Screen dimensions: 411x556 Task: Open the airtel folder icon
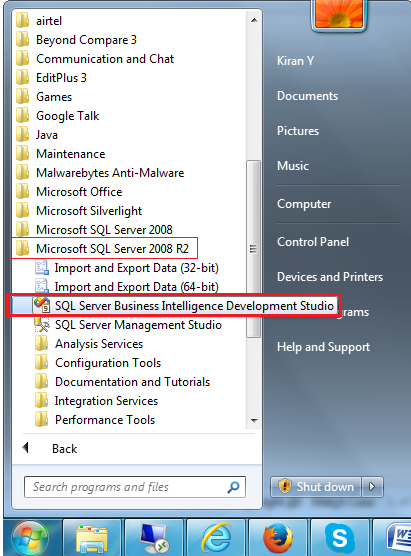point(23,20)
